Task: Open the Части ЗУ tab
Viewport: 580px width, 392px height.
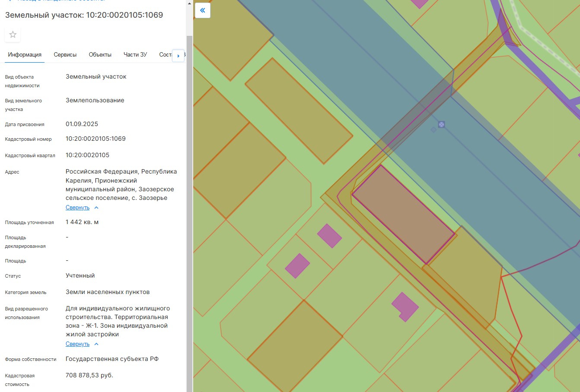Action: click(x=135, y=55)
